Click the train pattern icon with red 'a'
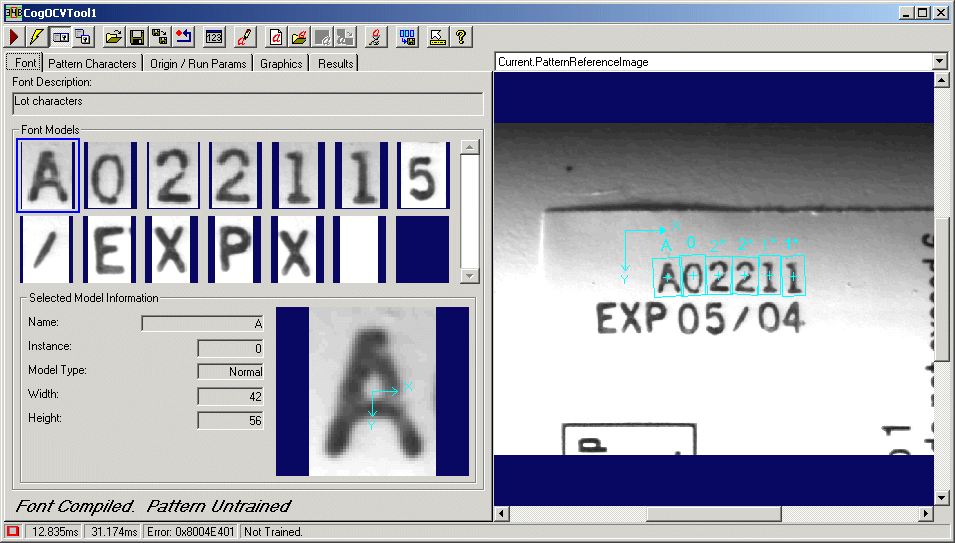 click(376, 37)
